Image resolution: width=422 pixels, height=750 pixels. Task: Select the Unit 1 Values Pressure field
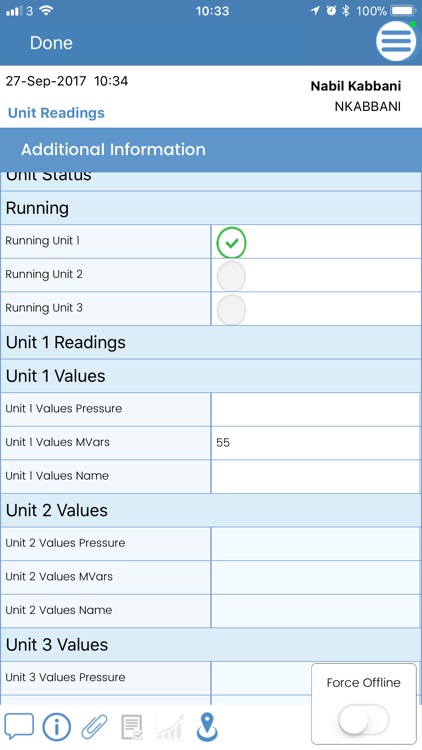pos(316,409)
